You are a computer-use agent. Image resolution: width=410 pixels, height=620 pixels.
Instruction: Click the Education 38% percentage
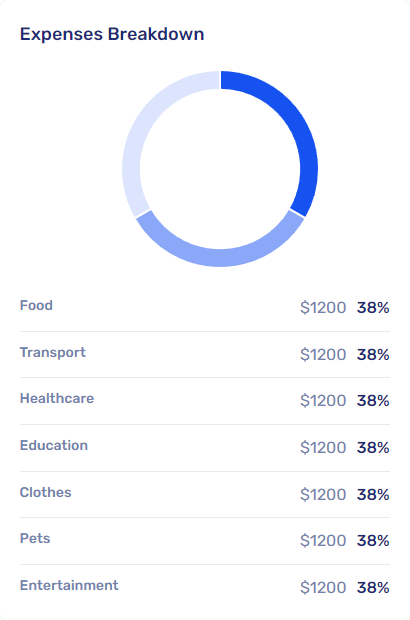point(373,448)
